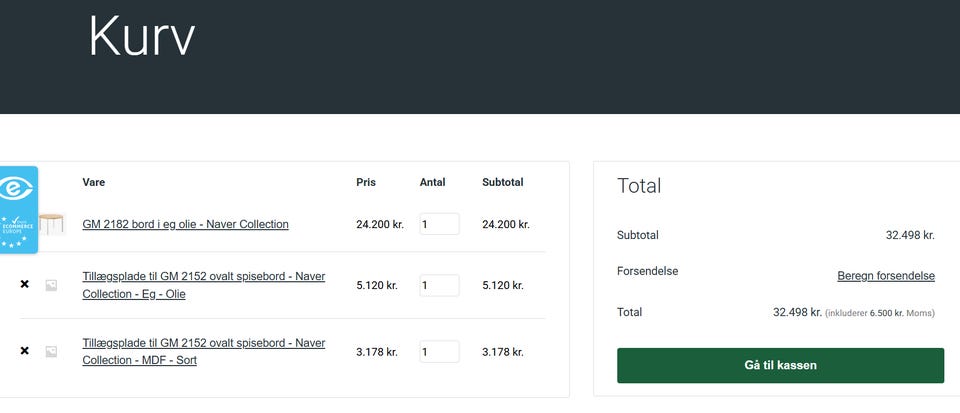This screenshot has height=413, width=960.
Task: Select the quantity box for MDF - Sort plate
Action: point(439,352)
